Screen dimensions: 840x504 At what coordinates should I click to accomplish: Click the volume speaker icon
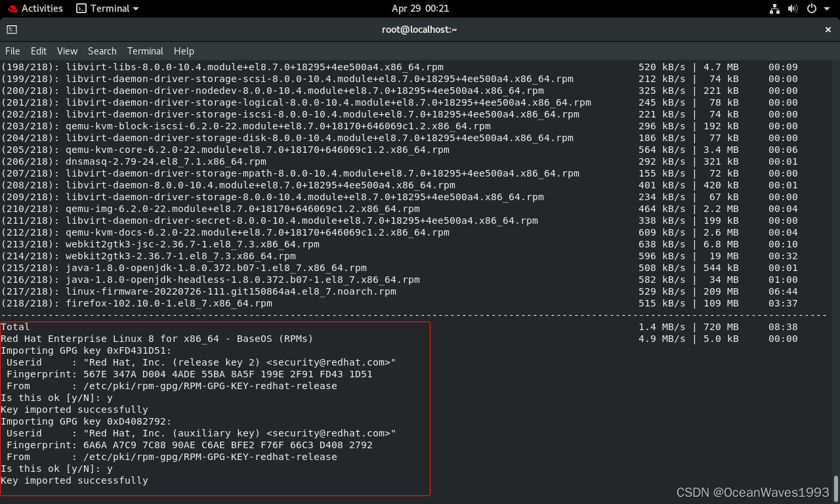(x=793, y=9)
